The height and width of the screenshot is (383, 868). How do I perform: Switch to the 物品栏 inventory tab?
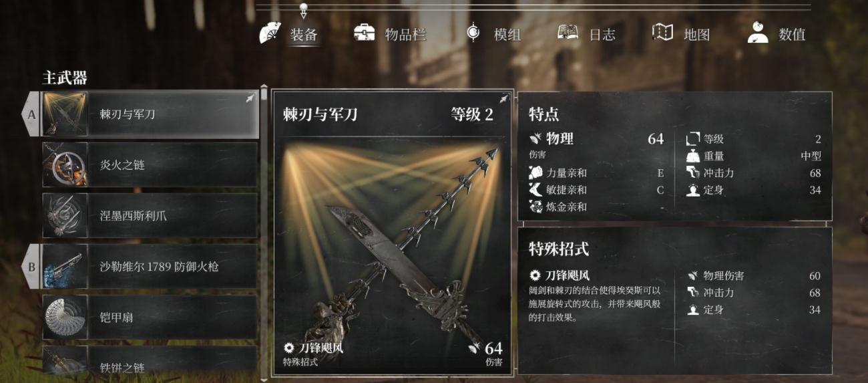tap(389, 34)
